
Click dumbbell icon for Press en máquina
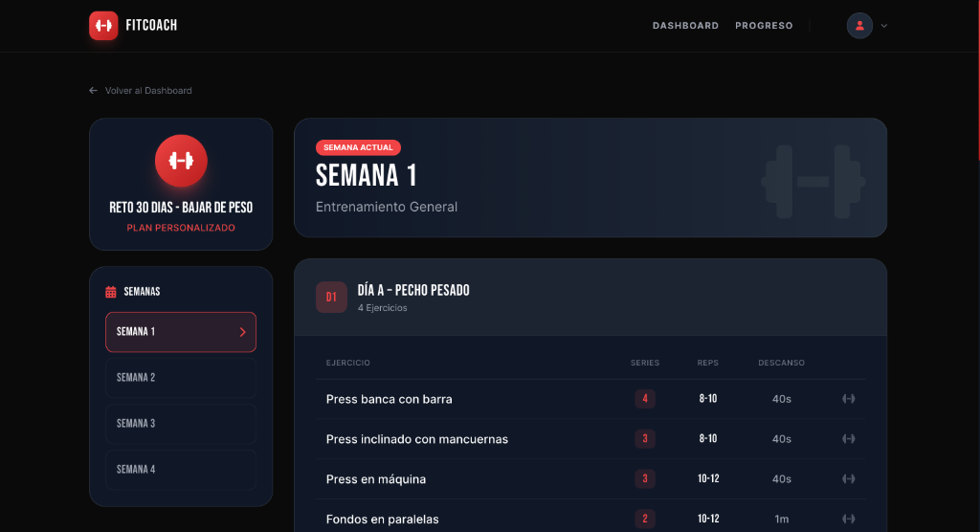(x=848, y=479)
